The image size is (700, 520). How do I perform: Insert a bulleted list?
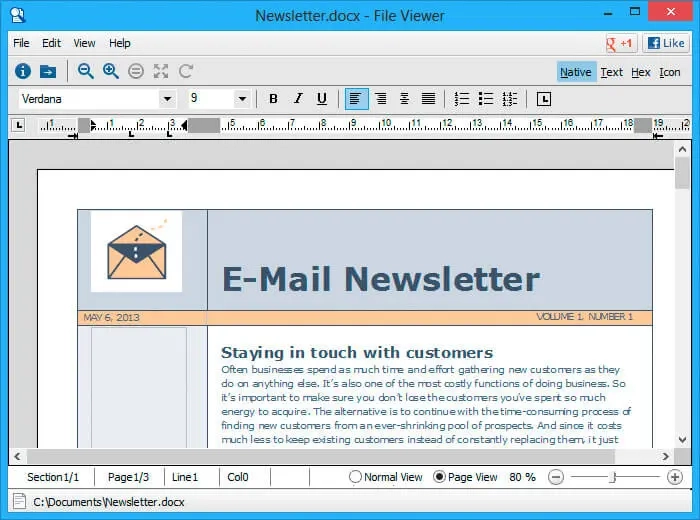click(x=486, y=99)
